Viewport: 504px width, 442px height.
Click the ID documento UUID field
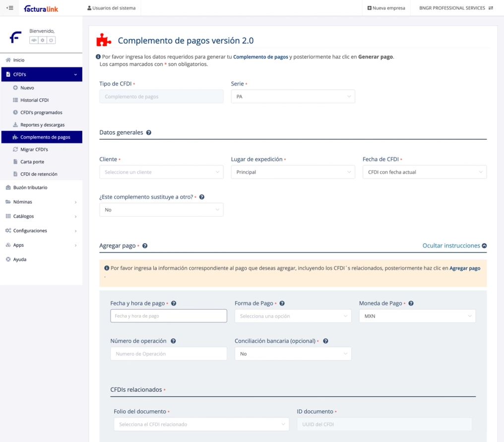(x=384, y=424)
